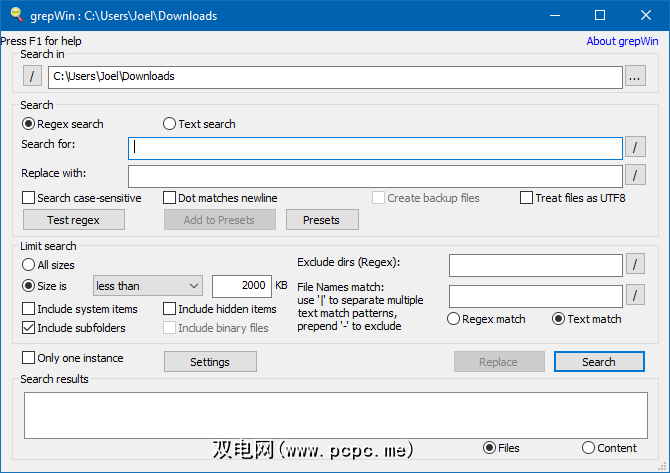The width and height of the screenshot is (670, 473).
Task: Open the Presets button
Action: coord(322,220)
